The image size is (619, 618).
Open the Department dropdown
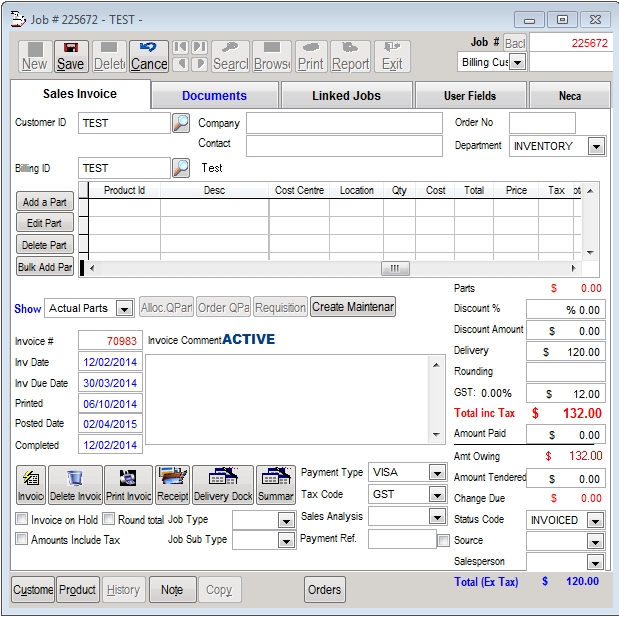point(596,146)
